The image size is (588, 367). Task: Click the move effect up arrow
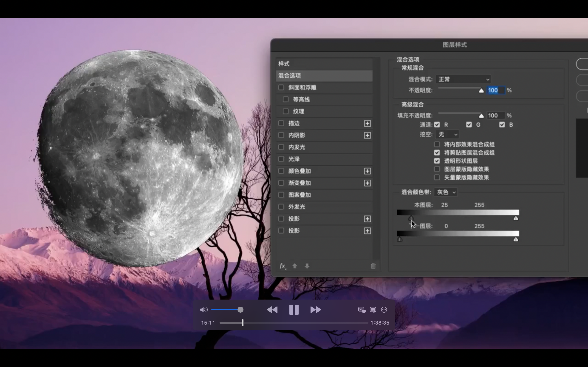(x=295, y=266)
